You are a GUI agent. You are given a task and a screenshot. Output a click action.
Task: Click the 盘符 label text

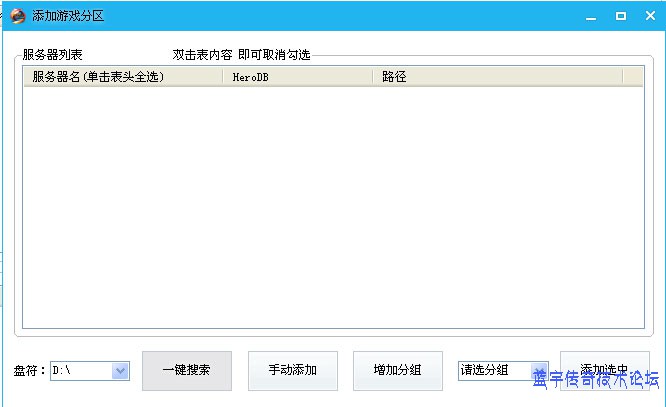(30, 371)
